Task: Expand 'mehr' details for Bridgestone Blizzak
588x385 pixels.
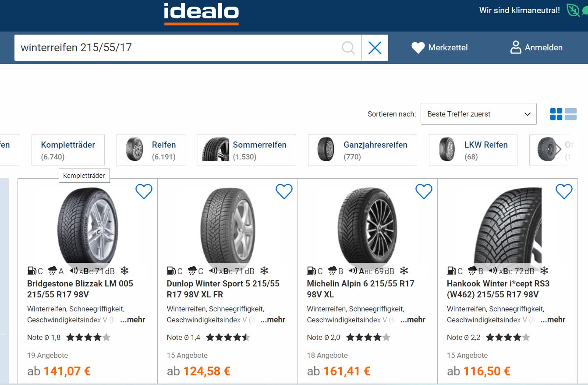Action: click(132, 320)
